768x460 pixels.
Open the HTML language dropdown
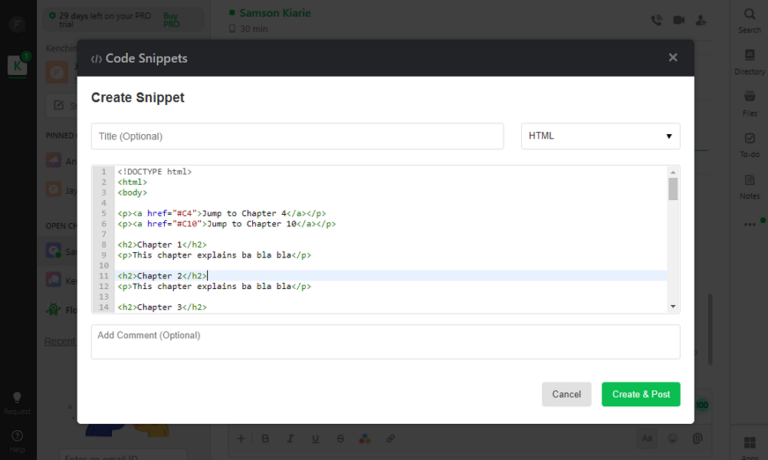(x=600, y=136)
